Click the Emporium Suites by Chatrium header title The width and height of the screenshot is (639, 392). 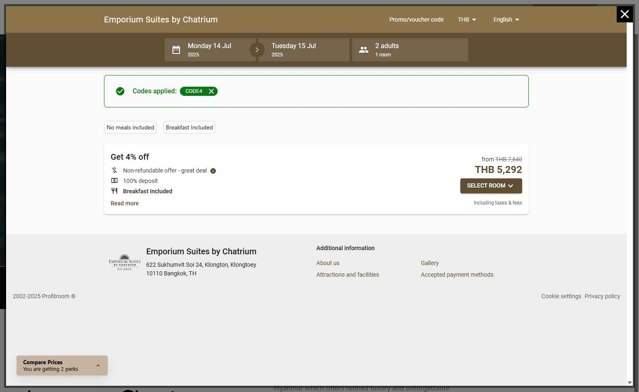[x=161, y=20]
